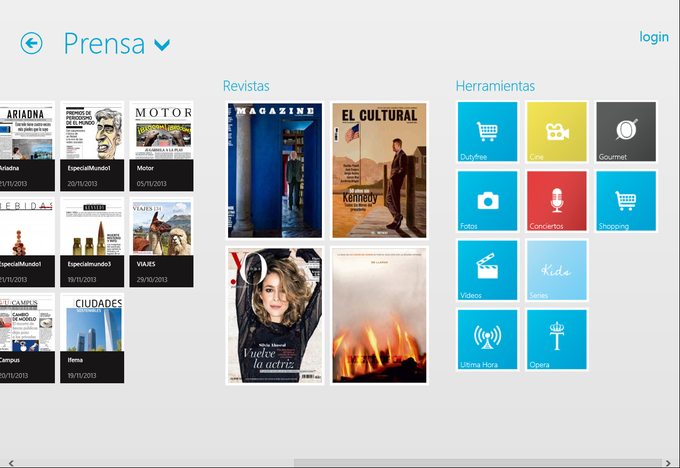Open the VIAJES supplement with llamas

click(x=161, y=242)
